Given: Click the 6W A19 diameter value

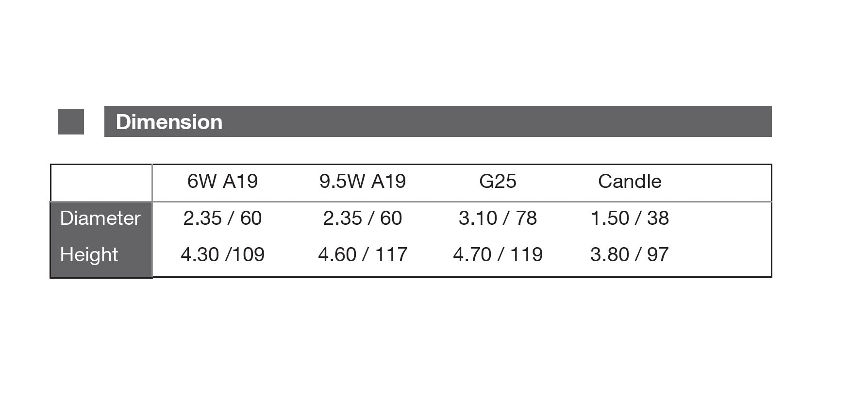Looking at the screenshot, I should [x=222, y=218].
